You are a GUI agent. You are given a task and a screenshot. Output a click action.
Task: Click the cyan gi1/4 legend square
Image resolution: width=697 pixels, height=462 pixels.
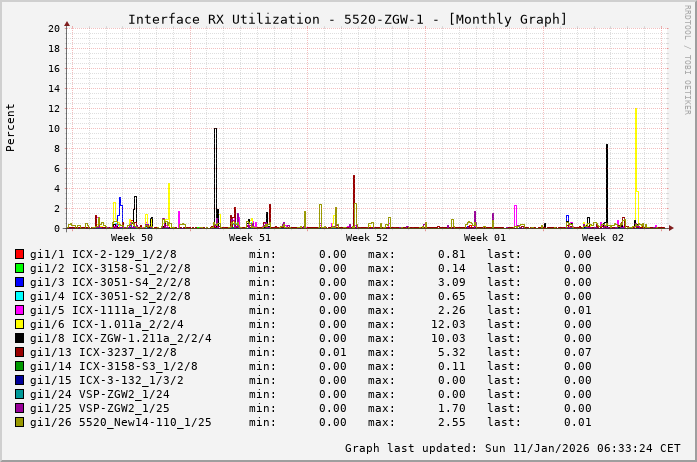[20, 296]
